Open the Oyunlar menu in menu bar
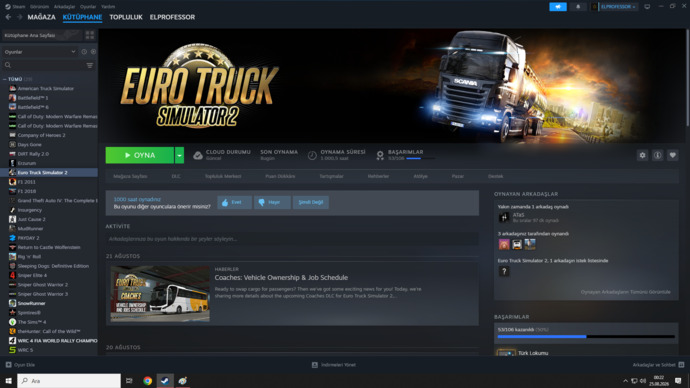 tap(88, 7)
